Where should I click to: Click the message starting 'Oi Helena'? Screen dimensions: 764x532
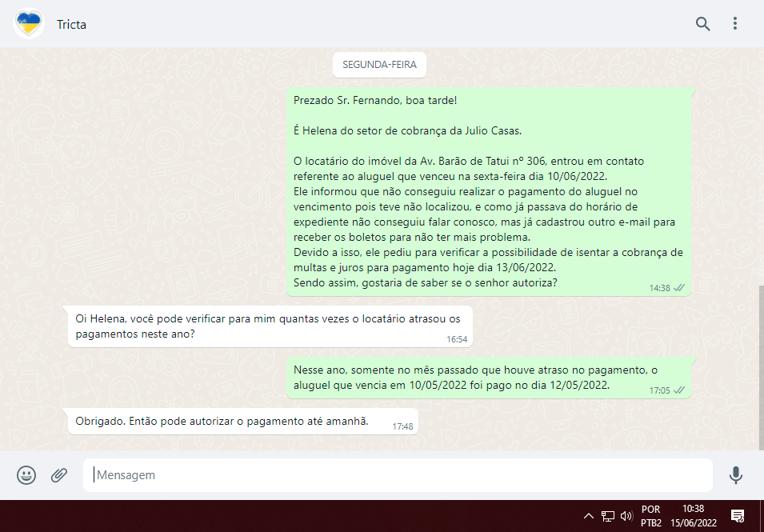coord(270,326)
